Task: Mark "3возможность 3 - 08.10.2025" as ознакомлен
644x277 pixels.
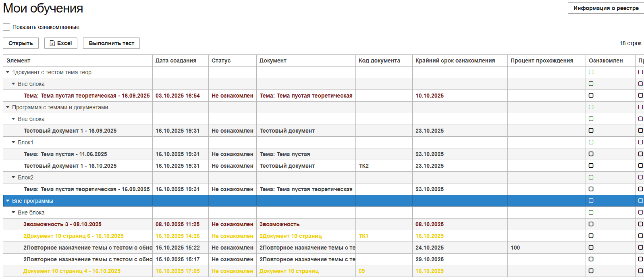Action: click(591, 224)
